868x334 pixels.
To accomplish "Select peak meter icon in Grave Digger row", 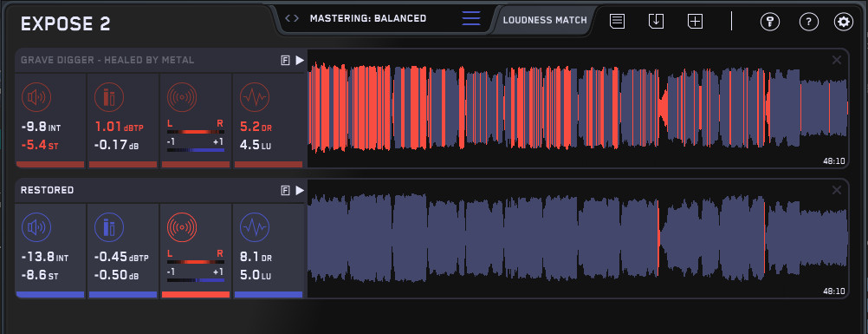I will tap(109, 98).
